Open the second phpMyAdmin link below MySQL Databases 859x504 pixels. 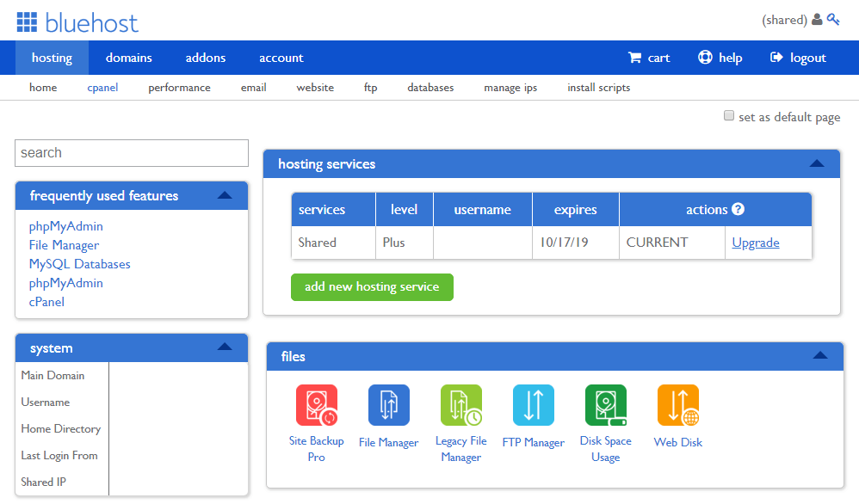coord(65,283)
